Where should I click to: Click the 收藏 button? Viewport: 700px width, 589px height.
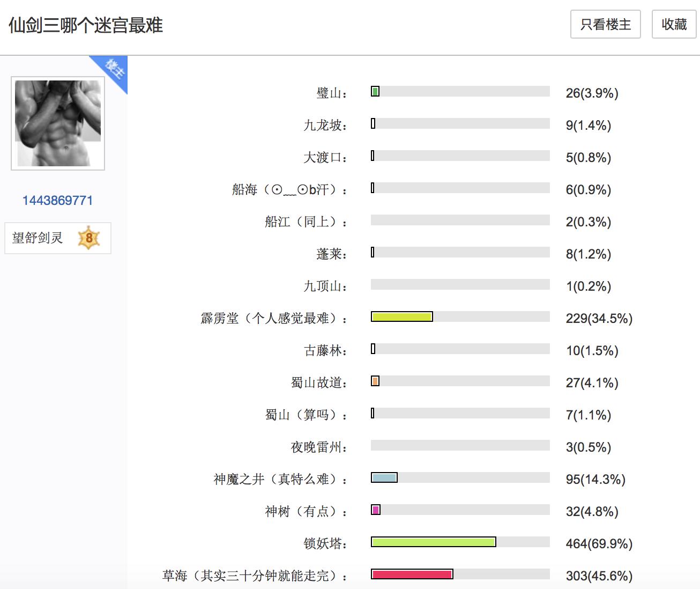(x=674, y=25)
